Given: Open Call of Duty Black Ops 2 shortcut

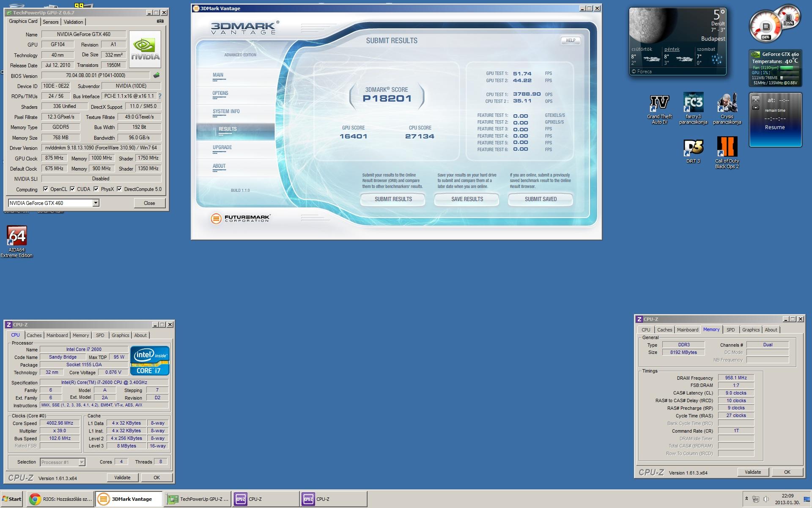Looking at the screenshot, I should [727, 153].
